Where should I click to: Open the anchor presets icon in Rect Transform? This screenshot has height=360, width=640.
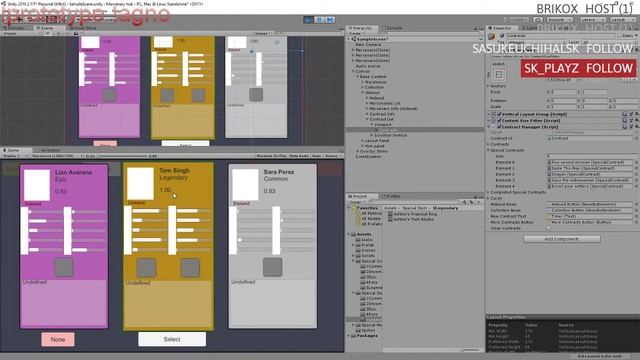pos(498,75)
